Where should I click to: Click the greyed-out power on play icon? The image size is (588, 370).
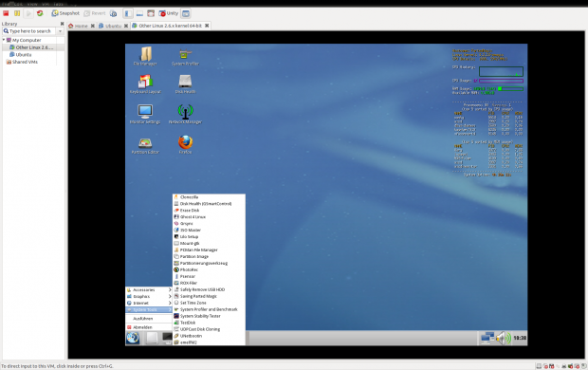pyautogui.click(x=28, y=13)
